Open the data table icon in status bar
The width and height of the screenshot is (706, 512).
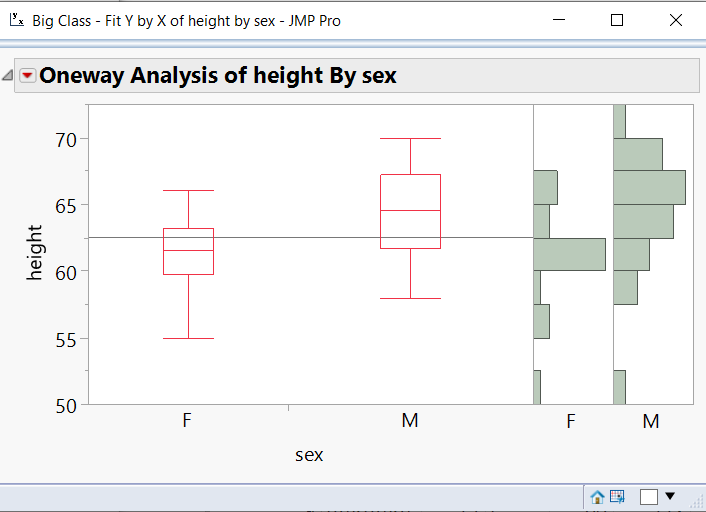pos(617,497)
